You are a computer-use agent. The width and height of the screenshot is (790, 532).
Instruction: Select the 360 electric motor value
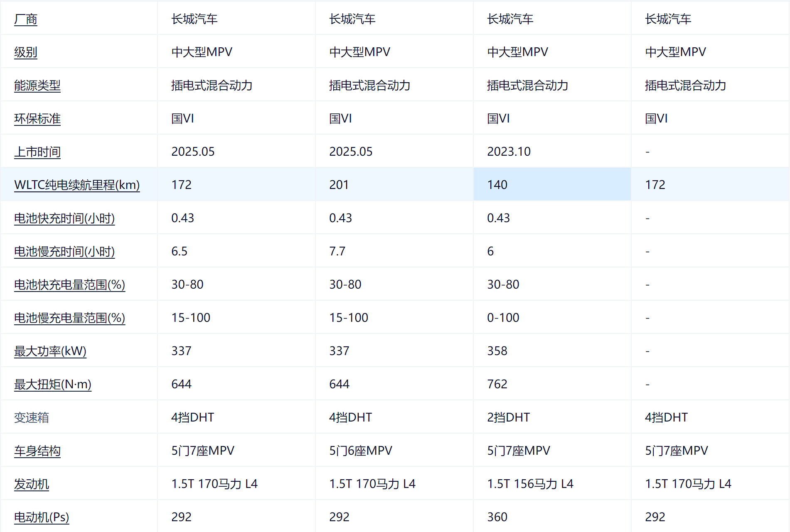click(497, 517)
